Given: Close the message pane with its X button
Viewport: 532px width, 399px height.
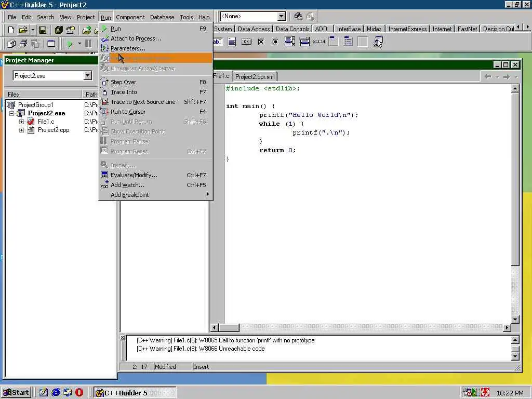Looking at the screenshot, I should click(x=123, y=338).
